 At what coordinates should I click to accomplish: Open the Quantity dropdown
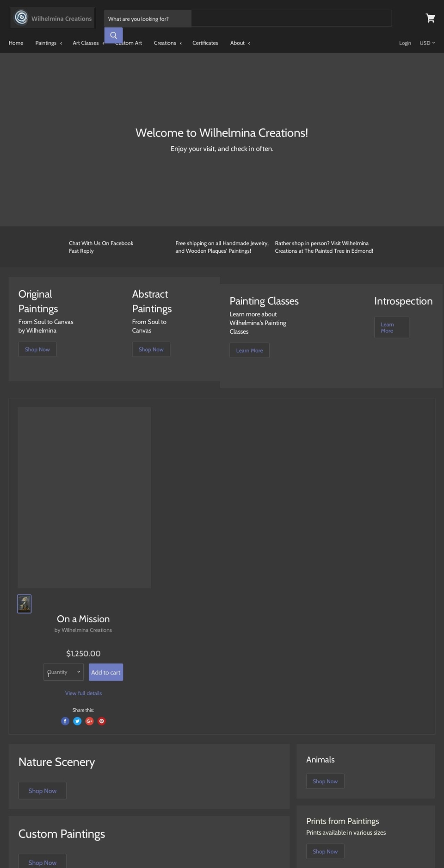[63, 672]
